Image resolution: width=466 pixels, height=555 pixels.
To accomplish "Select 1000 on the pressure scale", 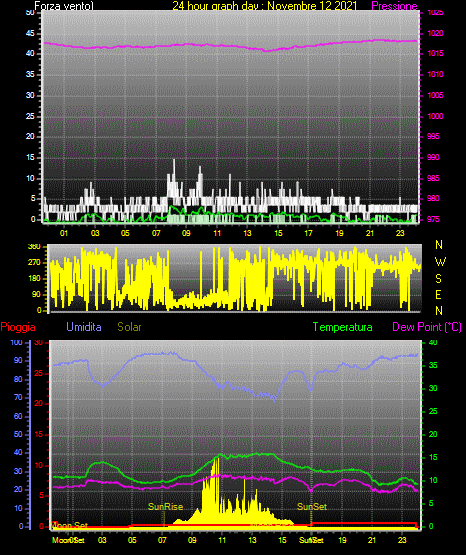I will 435,116.
